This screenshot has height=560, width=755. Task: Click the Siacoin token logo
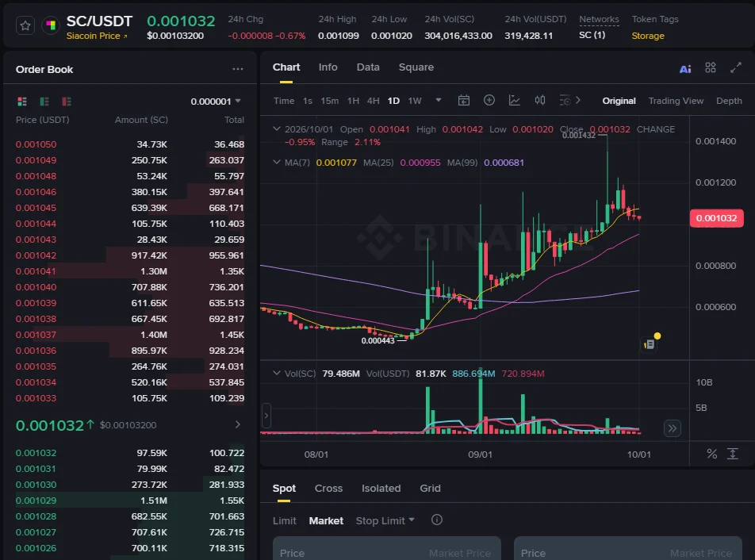point(51,25)
